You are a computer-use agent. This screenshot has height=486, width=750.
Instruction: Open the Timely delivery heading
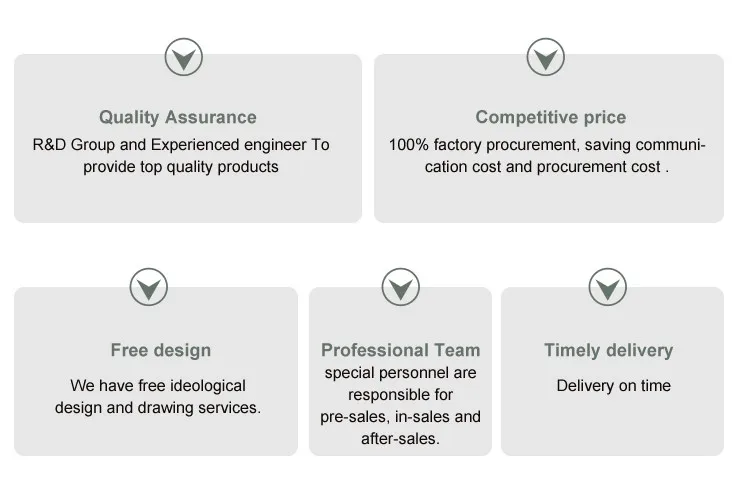(x=608, y=350)
